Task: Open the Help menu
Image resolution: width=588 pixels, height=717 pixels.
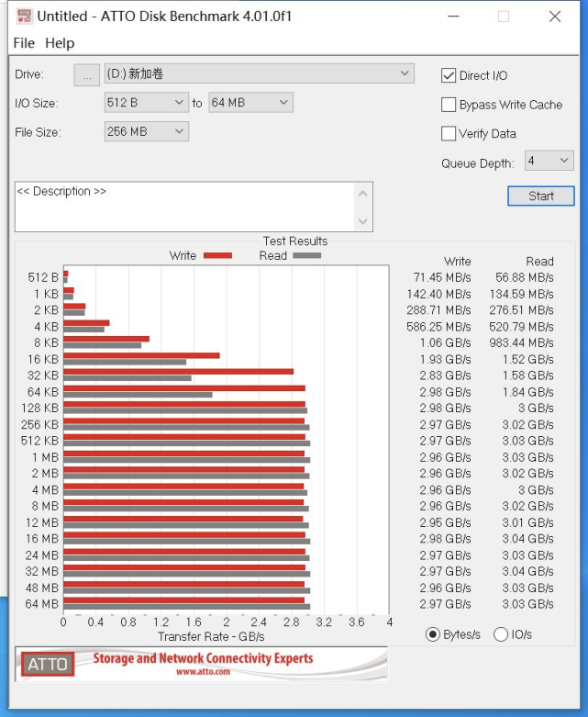Action: [x=60, y=43]
